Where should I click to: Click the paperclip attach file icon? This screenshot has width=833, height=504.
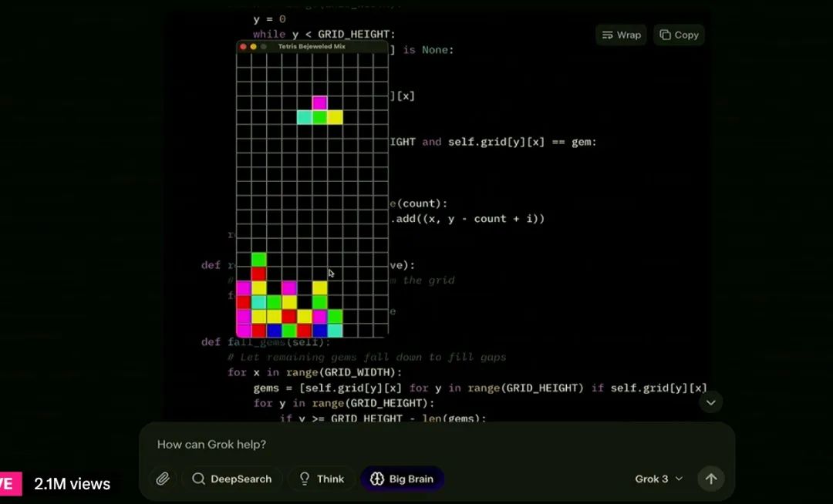tap(163, 479)
